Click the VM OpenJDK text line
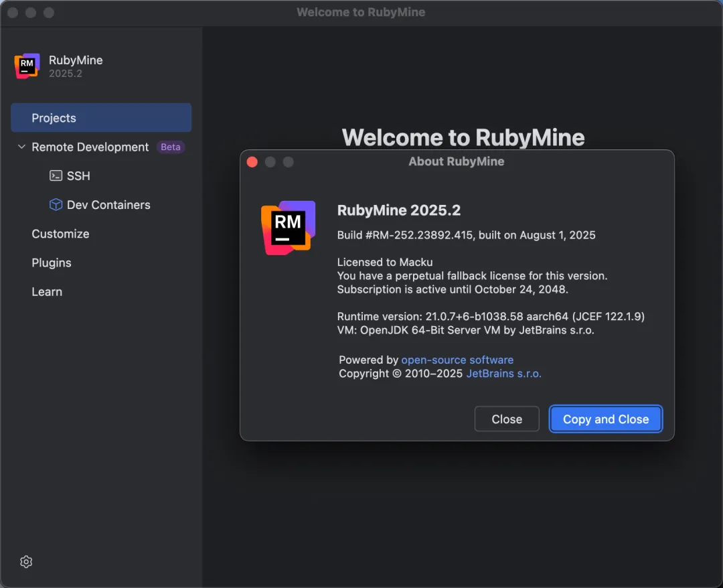 pyautogui.click(x=466, y=330)
